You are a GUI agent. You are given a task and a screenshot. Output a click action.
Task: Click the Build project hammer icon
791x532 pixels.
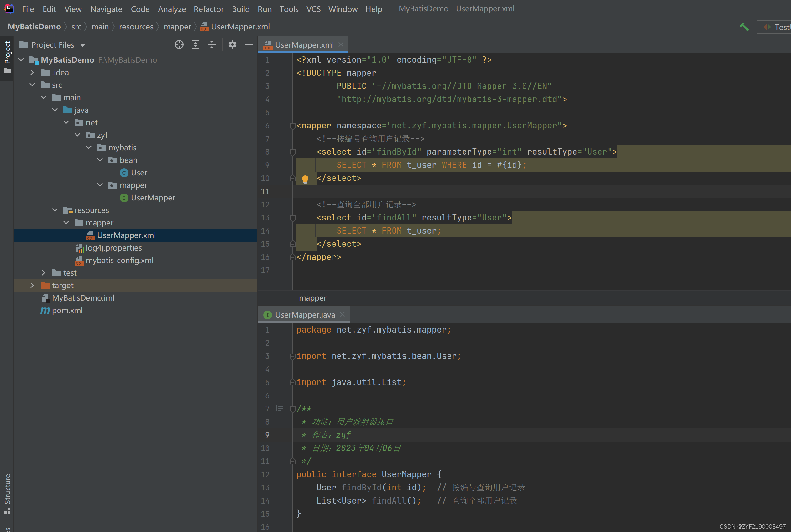744,27
